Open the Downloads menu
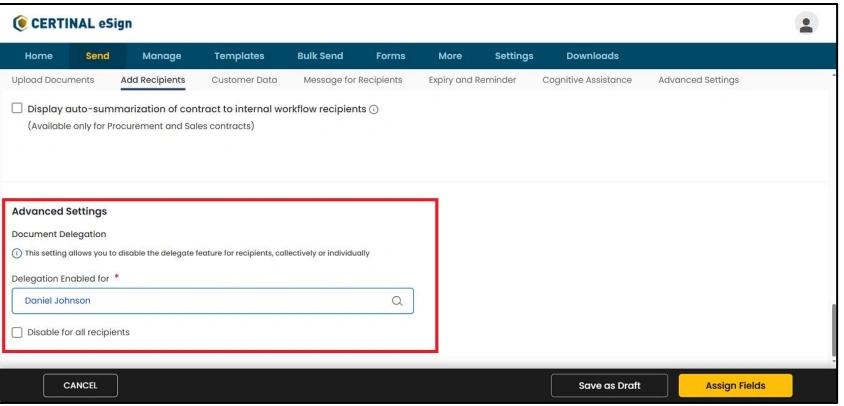This screenshot has width=844, height=406. [x=592, y=56]
